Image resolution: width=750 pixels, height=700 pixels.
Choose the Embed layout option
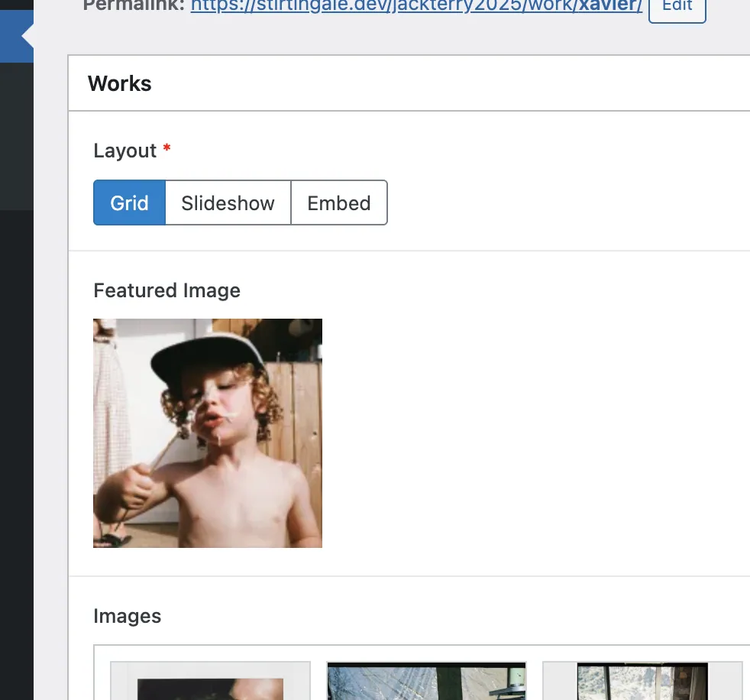[339, 203]
